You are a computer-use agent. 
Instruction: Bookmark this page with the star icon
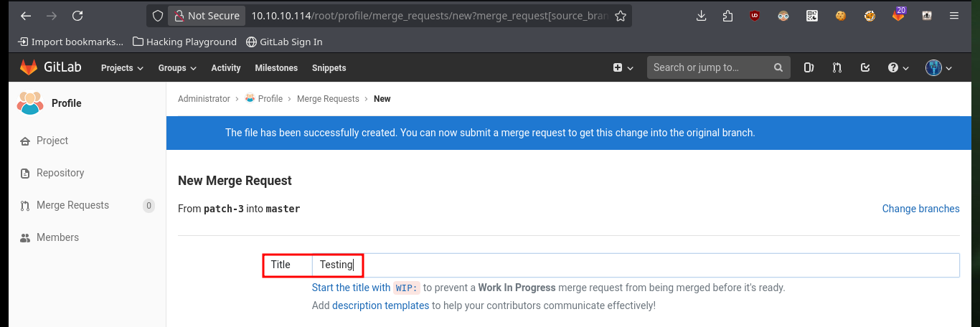(621, 16)
